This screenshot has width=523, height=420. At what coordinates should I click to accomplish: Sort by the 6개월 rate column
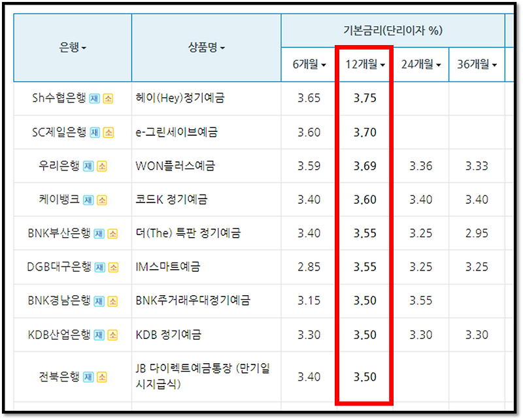click(x=309, y=64)
